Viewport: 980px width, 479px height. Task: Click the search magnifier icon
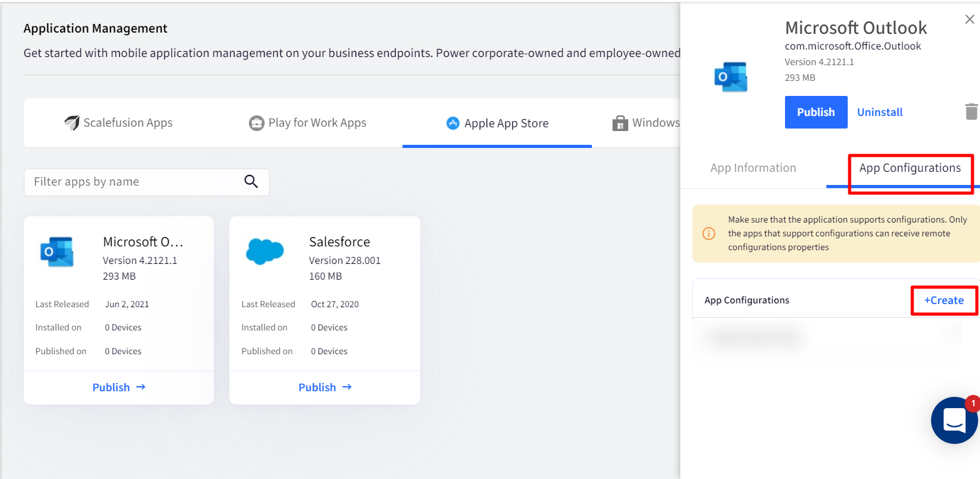(x=251, y=182)
